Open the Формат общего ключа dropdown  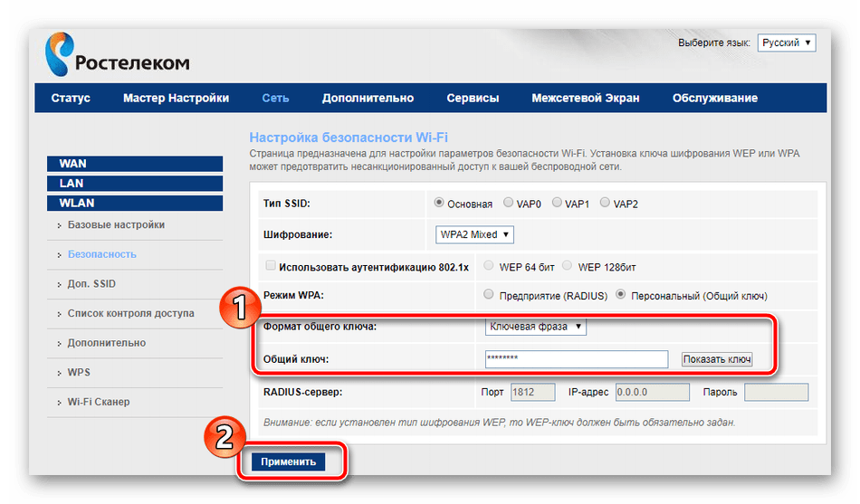pyautogui.click(x=536, y=327)
